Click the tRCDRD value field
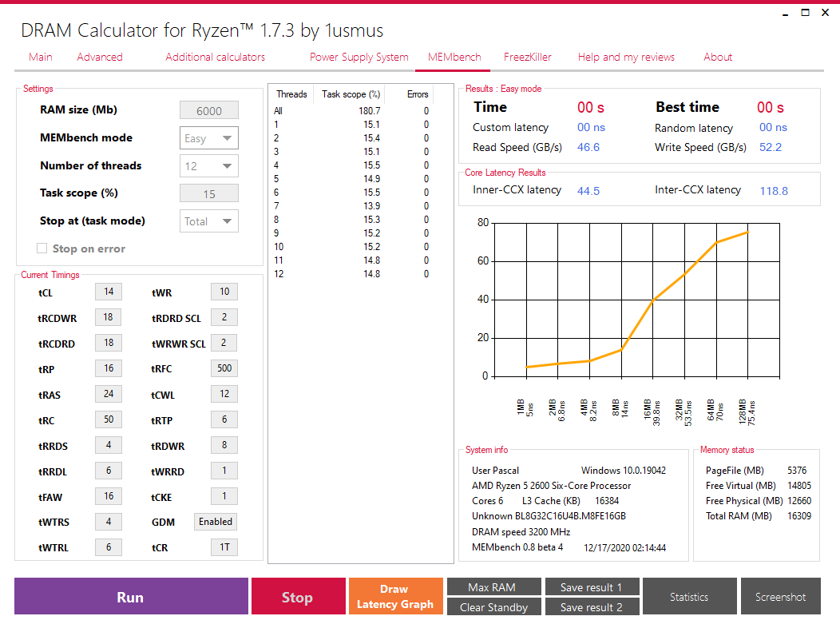840x632 pixels. (109, 343)
